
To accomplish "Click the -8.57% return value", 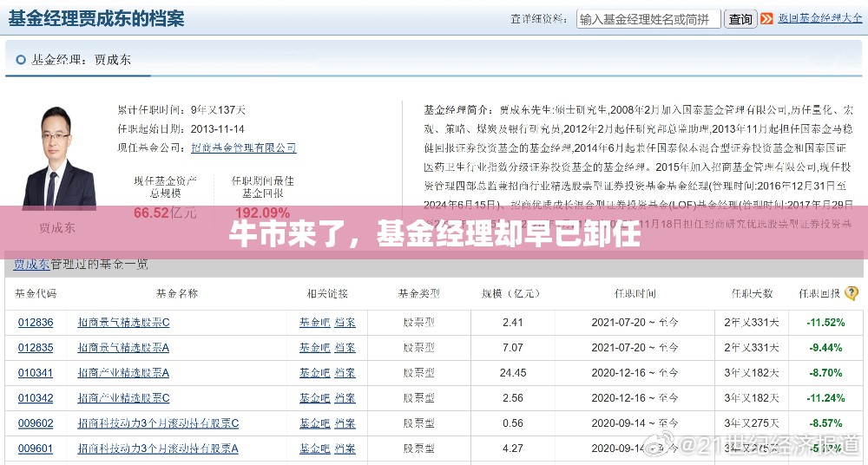I will tap(825, 423).
